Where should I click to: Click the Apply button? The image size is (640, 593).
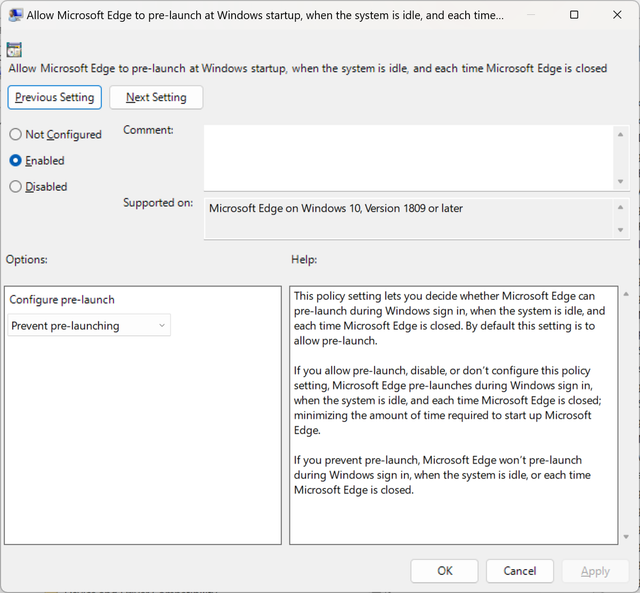(595, 571)
